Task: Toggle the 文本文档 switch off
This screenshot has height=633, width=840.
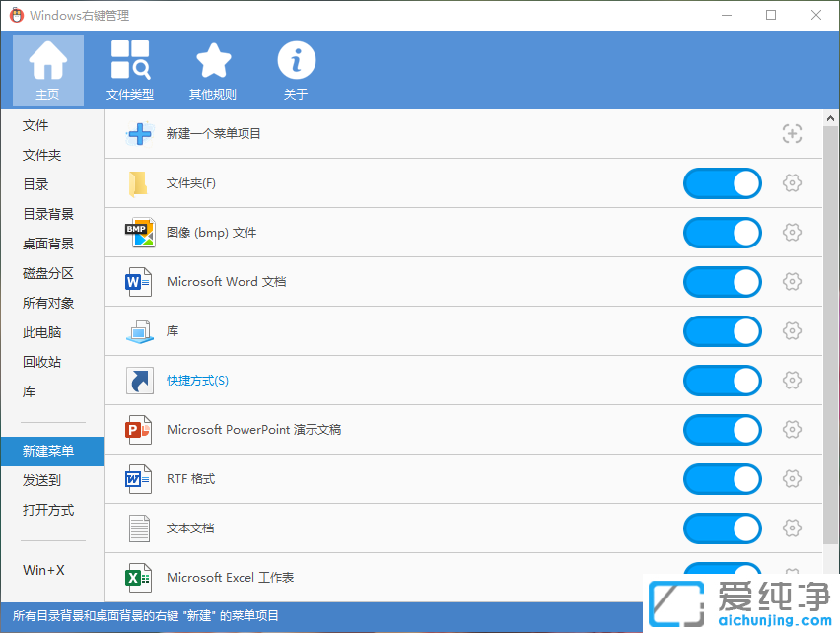Action: [722, 528]
